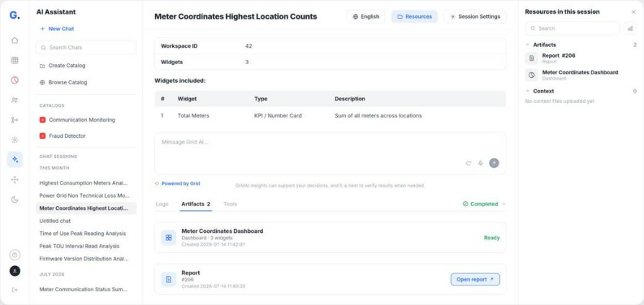
Task: Click the Workspace ID row
Action: point(330,46)
